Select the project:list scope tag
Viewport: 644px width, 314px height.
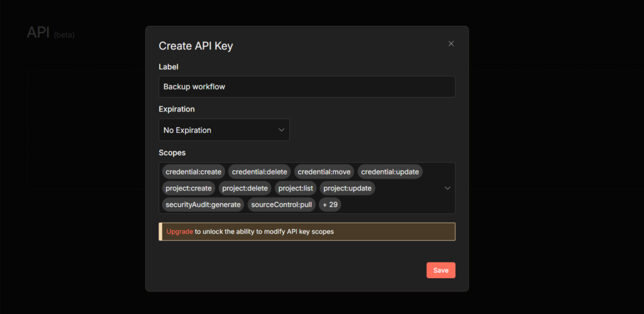click(x=296, y=188)
